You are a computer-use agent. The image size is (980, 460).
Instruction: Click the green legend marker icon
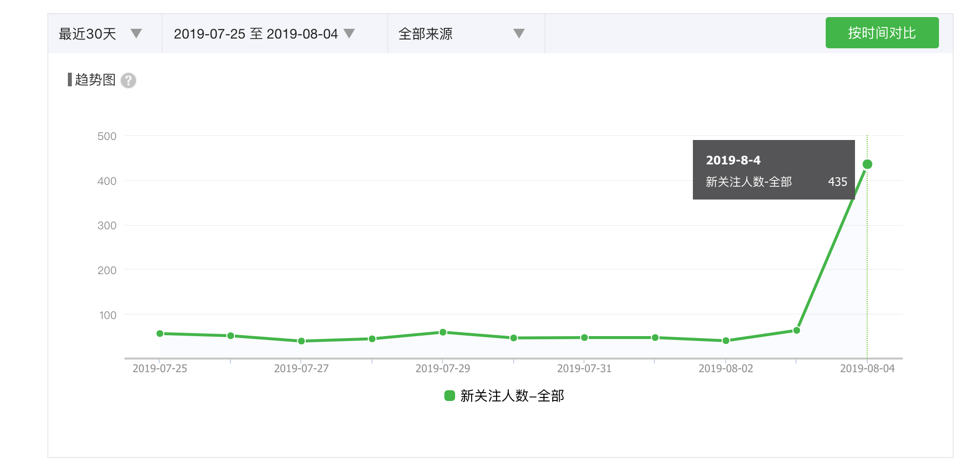450,396
